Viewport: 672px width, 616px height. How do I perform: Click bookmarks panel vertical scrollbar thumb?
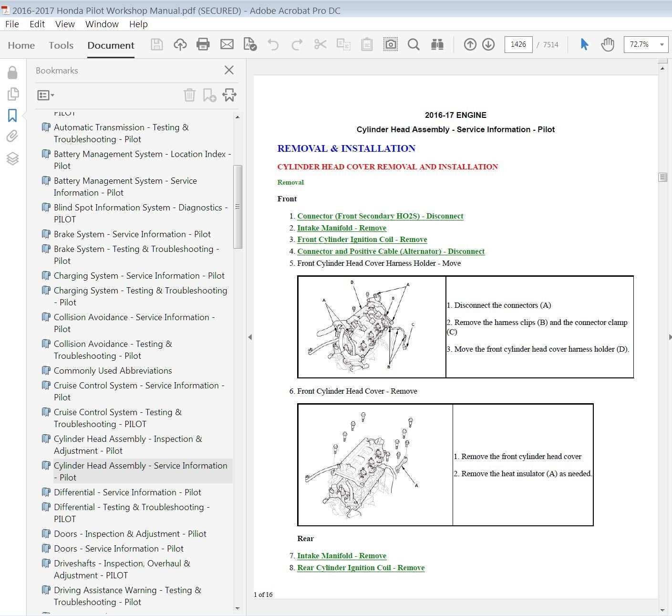click(x=238, y=207)
